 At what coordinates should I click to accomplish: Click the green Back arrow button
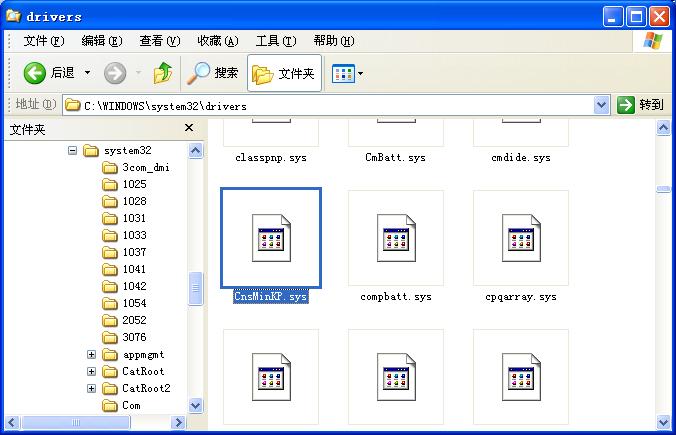point(34,73)
